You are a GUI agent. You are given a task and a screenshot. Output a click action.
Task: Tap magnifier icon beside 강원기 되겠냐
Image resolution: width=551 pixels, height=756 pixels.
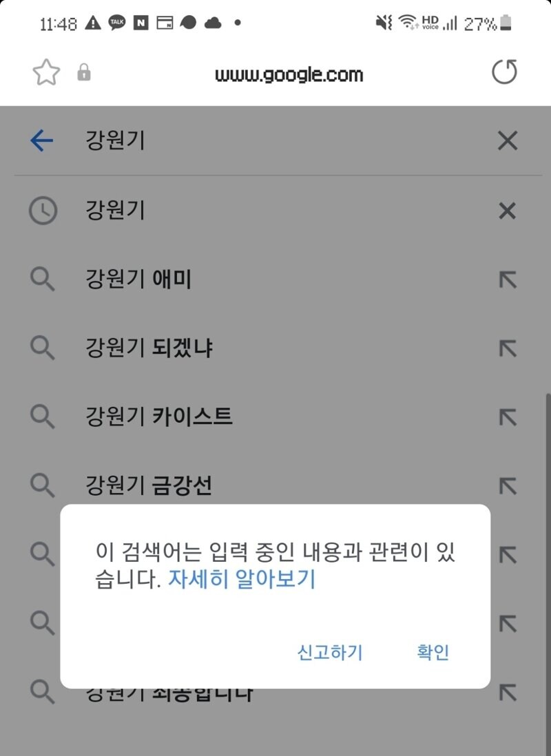point(43,348)
